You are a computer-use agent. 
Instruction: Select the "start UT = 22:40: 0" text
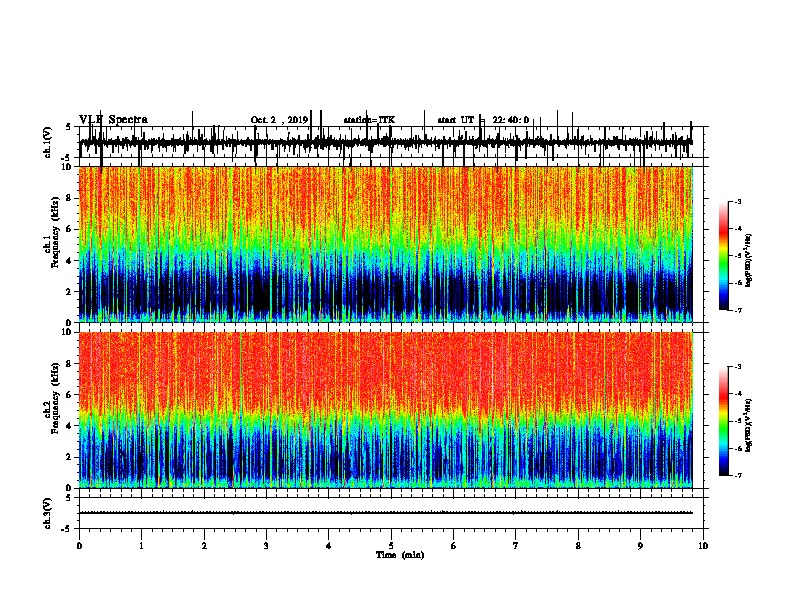[483, 120]
